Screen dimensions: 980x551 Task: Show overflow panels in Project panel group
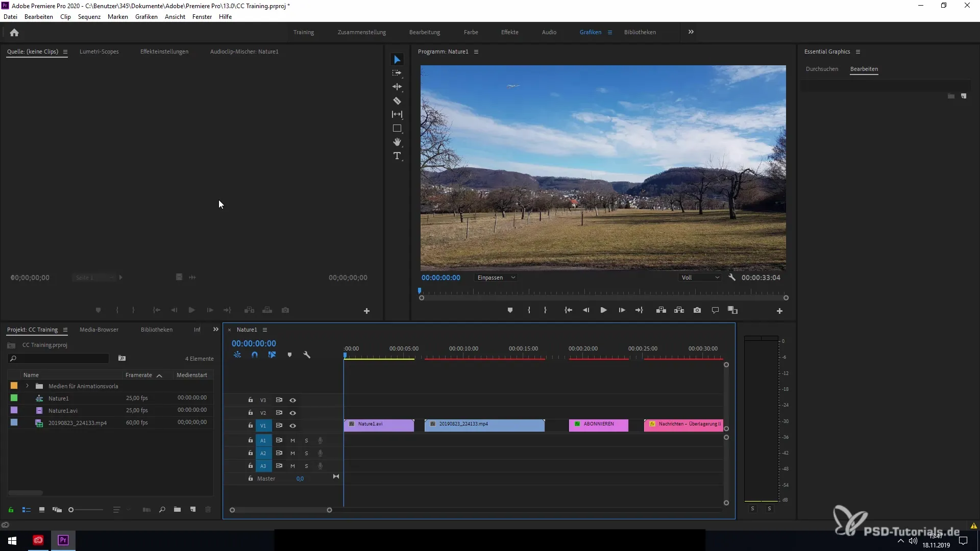[216, 330]
